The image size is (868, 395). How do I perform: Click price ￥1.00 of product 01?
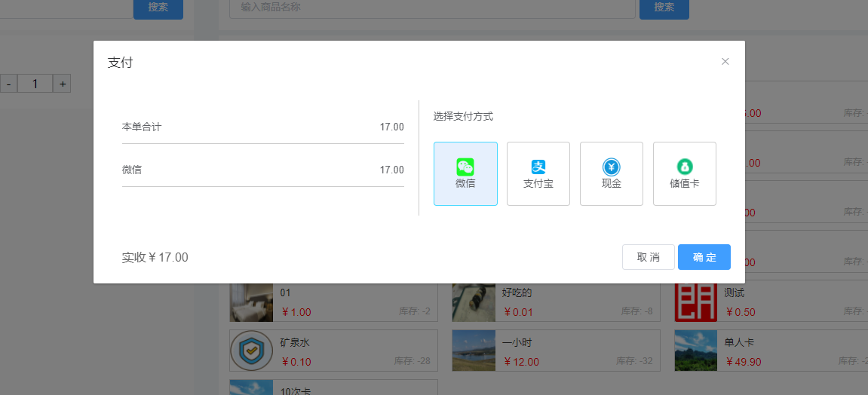[296, 313]
